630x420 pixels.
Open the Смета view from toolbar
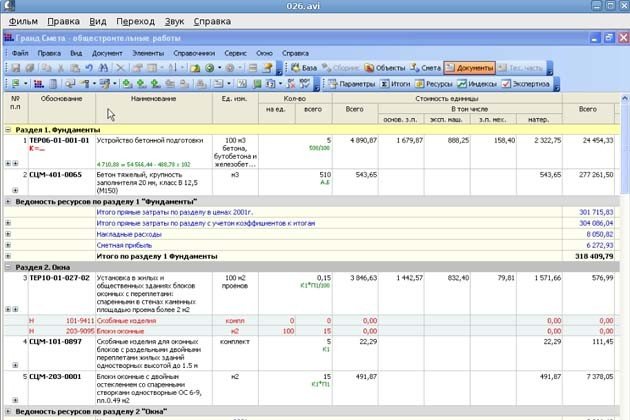pyautogui.click(x=426, y=67)
